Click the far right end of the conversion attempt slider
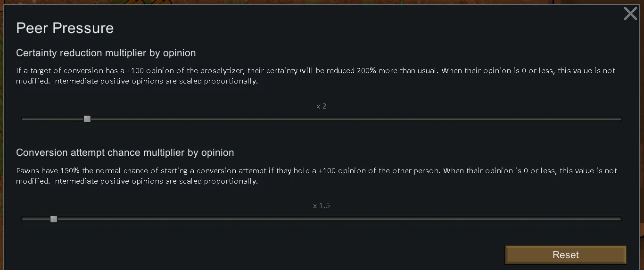 click(x=619, y=219)
